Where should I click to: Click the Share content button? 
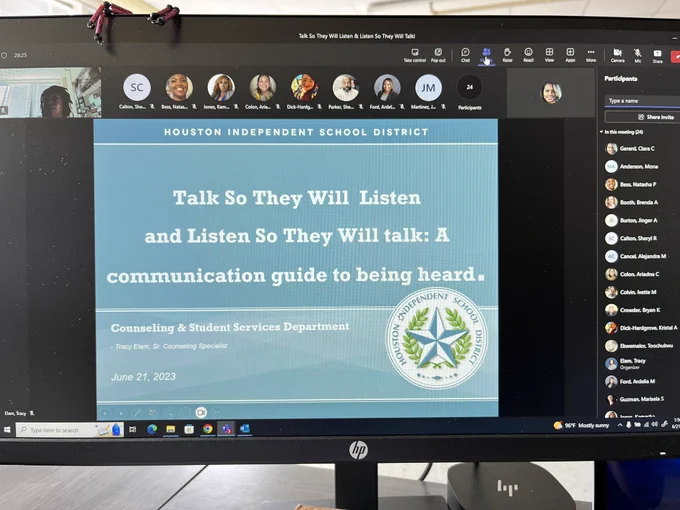657,56
